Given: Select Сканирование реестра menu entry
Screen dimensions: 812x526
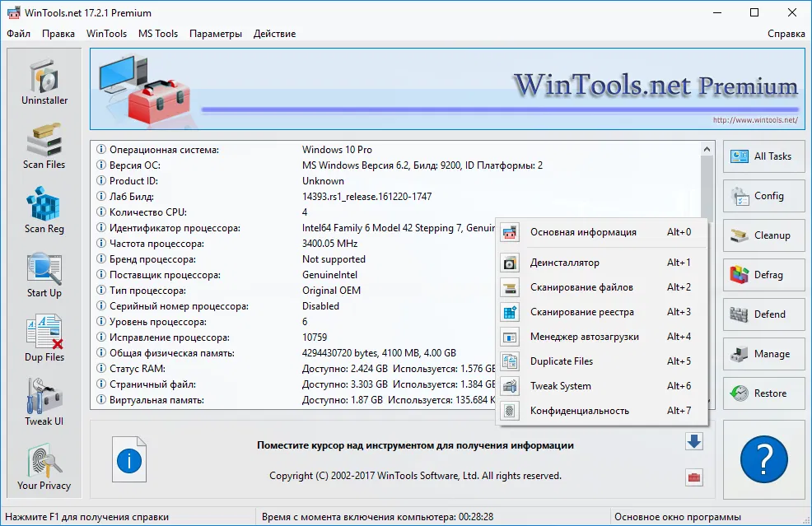Looking at the screenshot, I should click(x=601, y=312).
